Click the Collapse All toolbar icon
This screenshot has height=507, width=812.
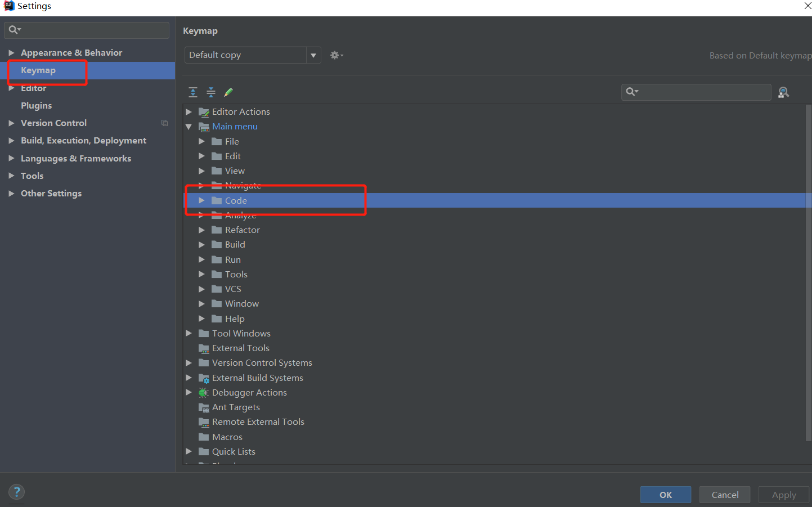tap(211, 92)
